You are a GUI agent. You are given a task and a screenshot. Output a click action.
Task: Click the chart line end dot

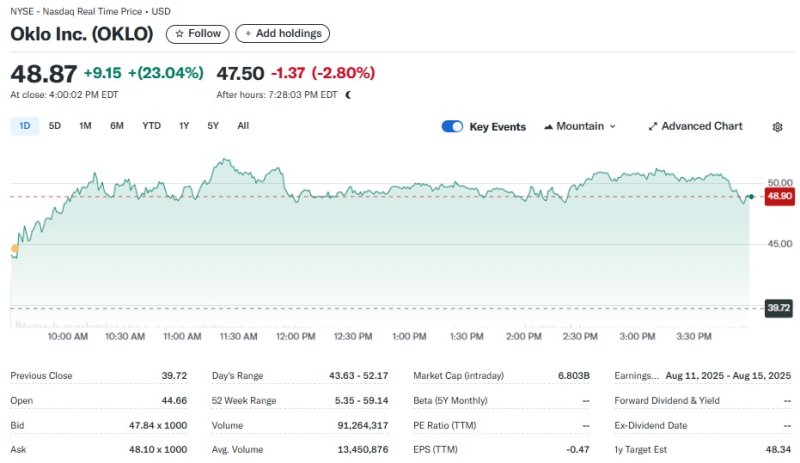(751, 197)
